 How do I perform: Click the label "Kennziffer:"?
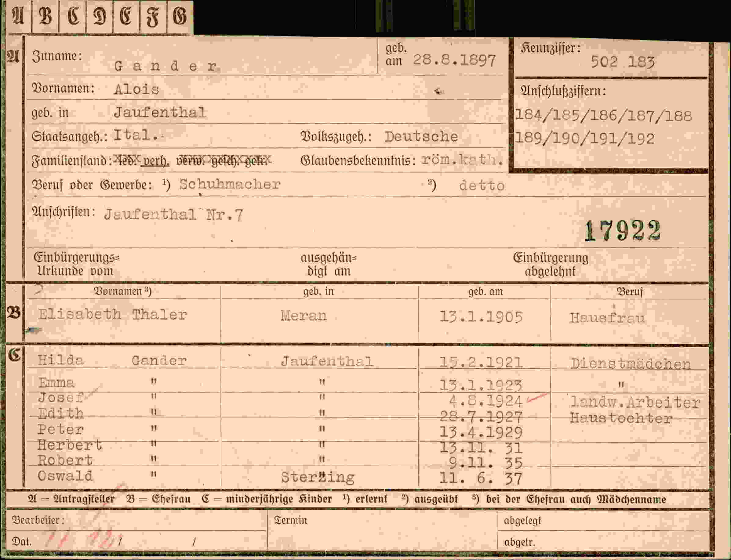(551, 49)
